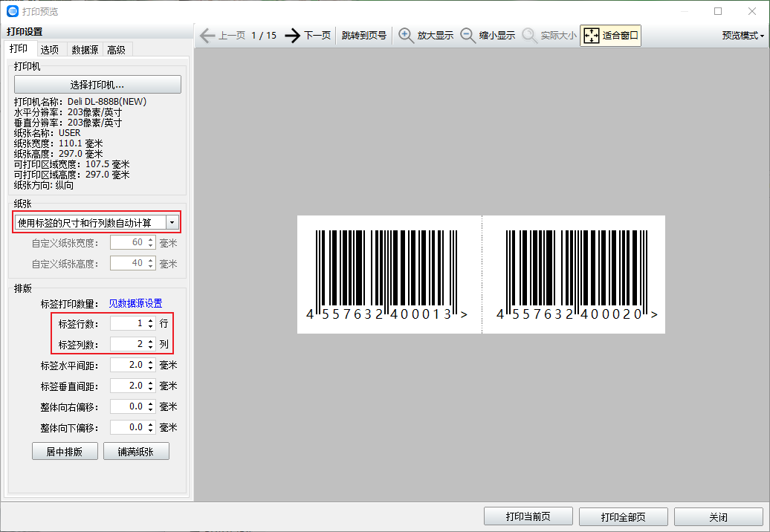
Task: Open the 预览模式 dropdown menu
Action: click(742, 36)
